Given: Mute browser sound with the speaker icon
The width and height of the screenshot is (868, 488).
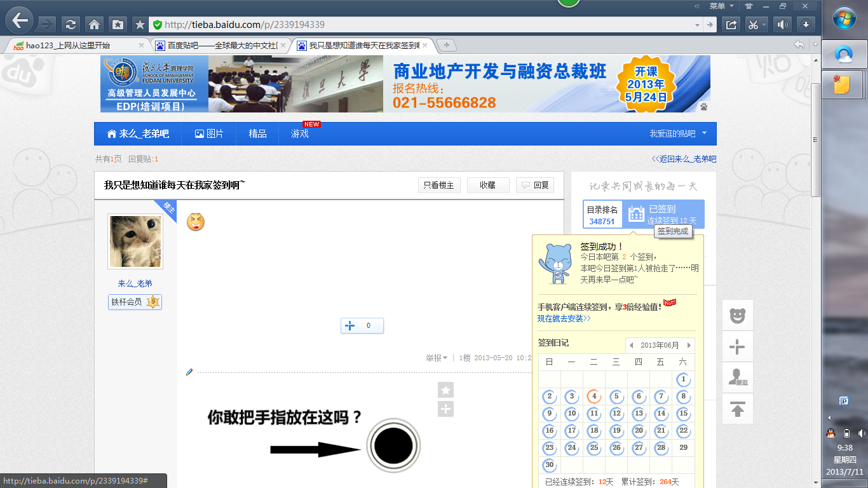Looking at the screenshot, I should point(783,24).
